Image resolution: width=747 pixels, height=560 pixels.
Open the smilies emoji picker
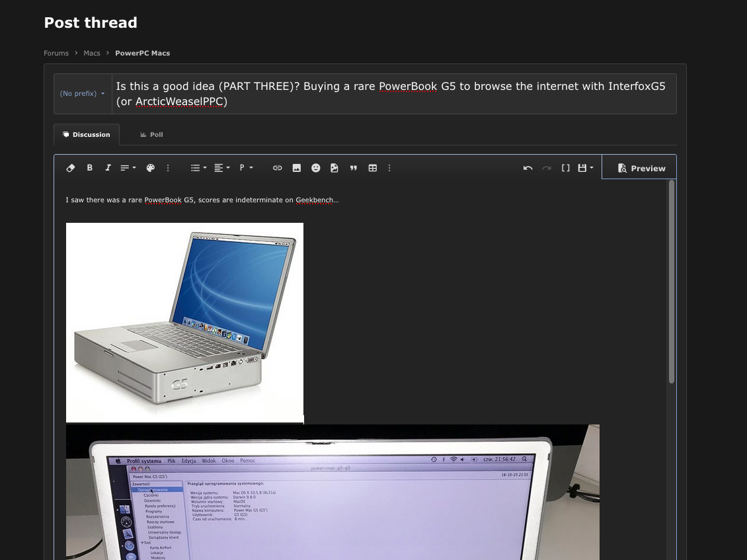[315, 168]
